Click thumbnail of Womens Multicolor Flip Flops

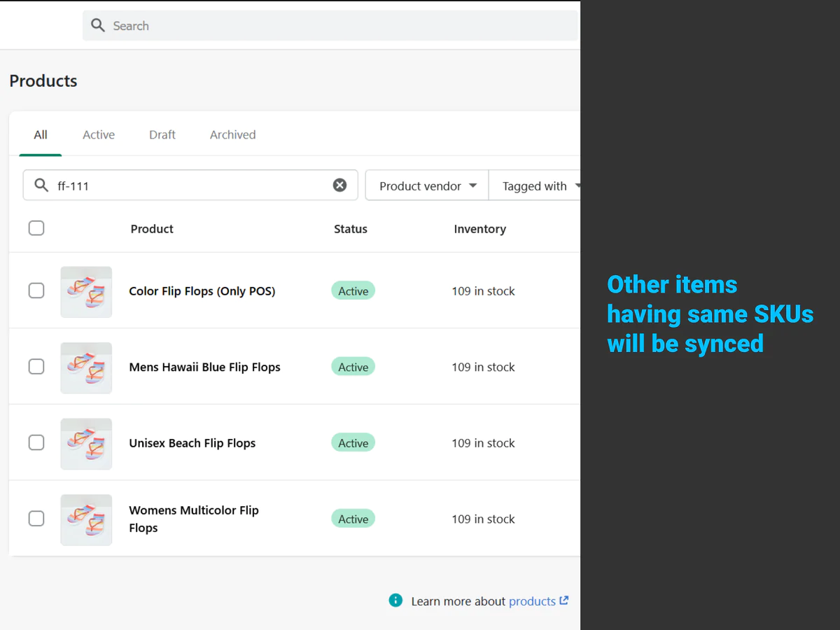86,520
